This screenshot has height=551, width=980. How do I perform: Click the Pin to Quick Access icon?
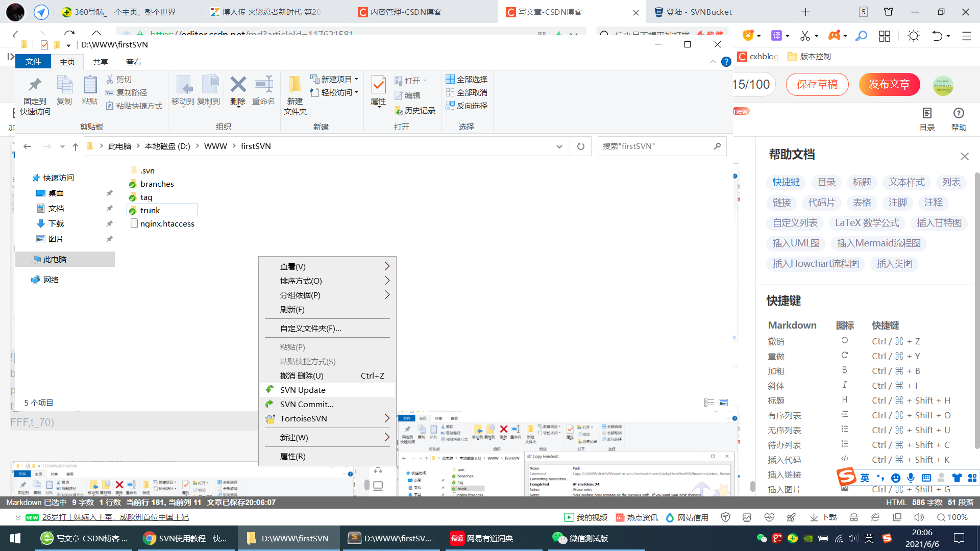click(35, 85)
